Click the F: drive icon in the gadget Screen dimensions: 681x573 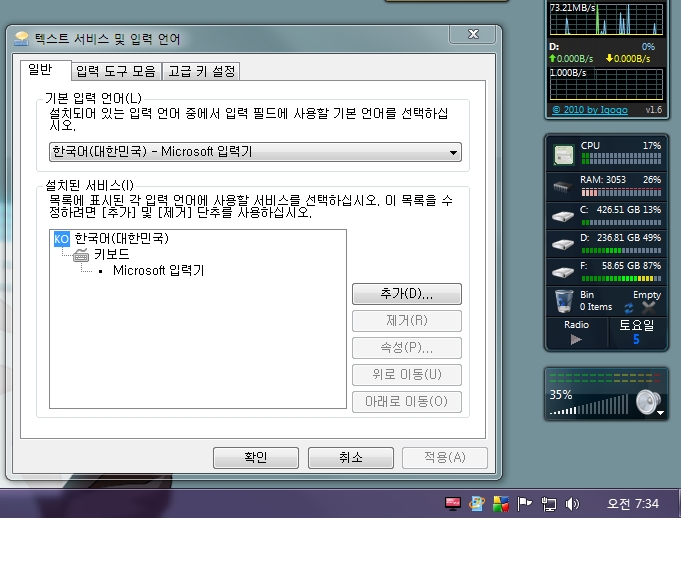563,272
